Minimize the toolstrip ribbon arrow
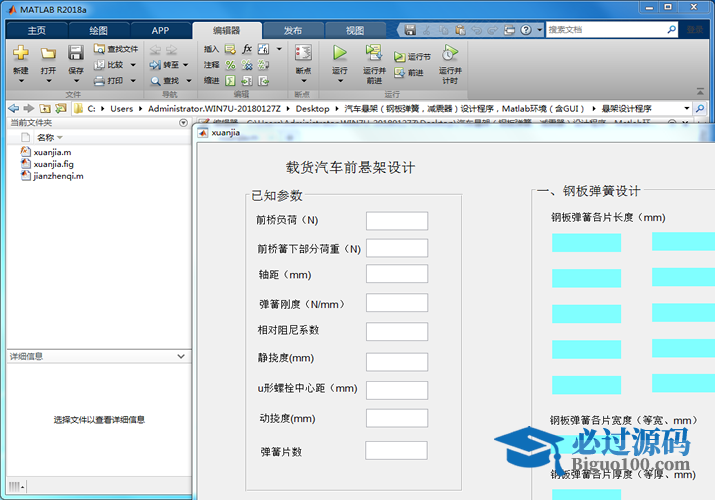 pos(700,92)
